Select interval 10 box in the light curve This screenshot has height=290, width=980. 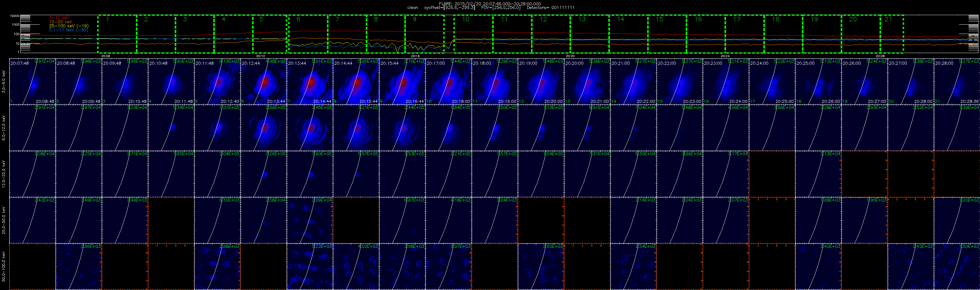473,34
